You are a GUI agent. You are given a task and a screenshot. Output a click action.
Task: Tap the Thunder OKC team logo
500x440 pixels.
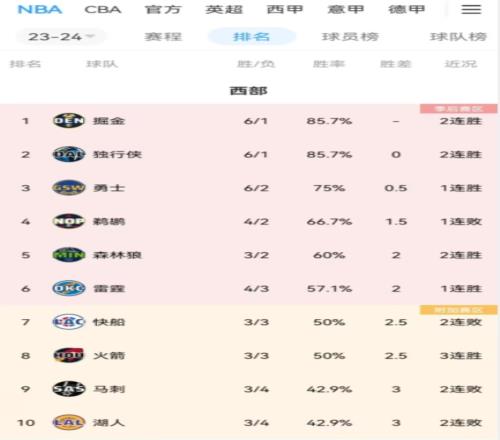tap(69, 288)
